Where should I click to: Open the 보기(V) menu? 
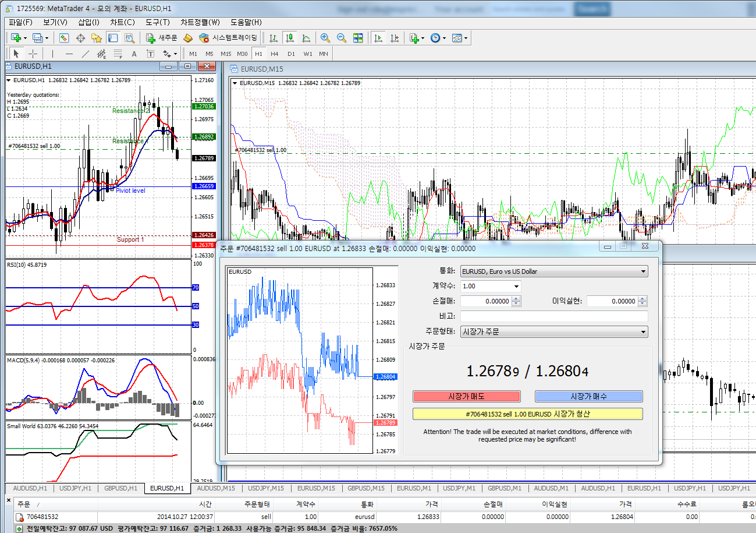point(55,22)
